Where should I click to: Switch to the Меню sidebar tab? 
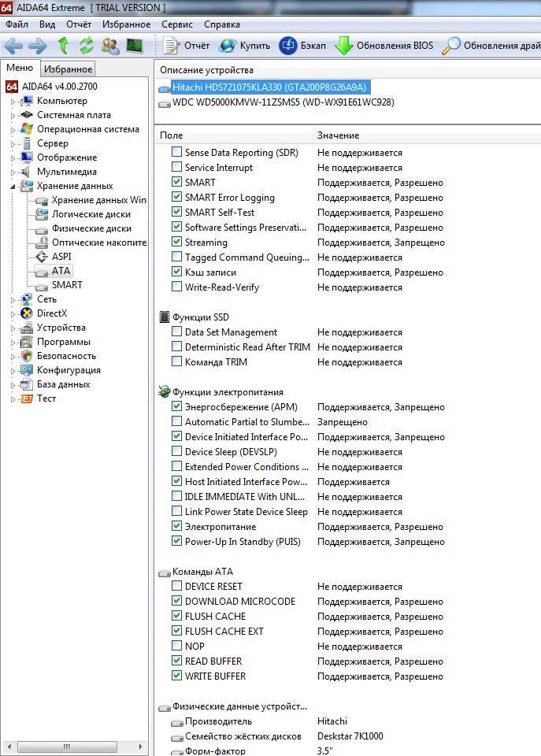(20, 68)
